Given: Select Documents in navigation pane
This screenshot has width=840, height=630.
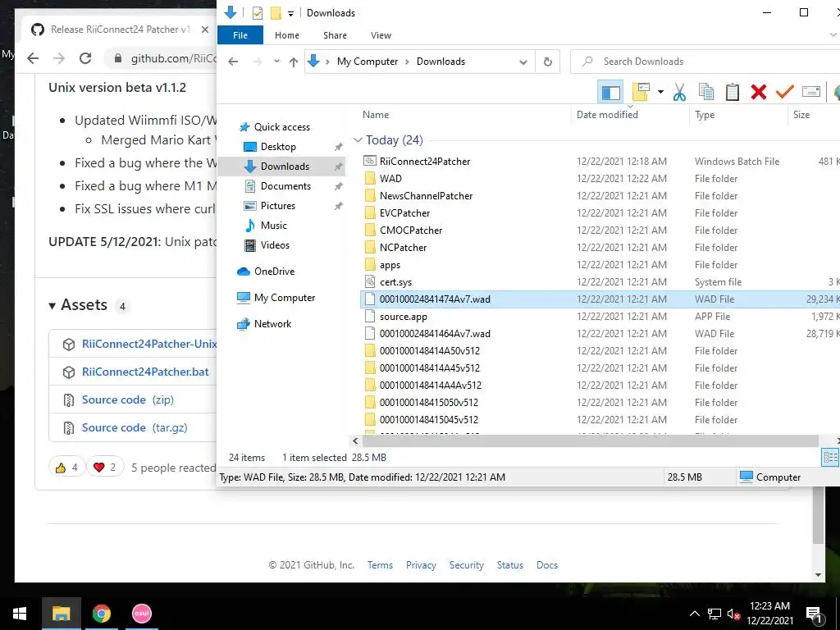Looking at the screenshot, I should (x=285, y=186).
